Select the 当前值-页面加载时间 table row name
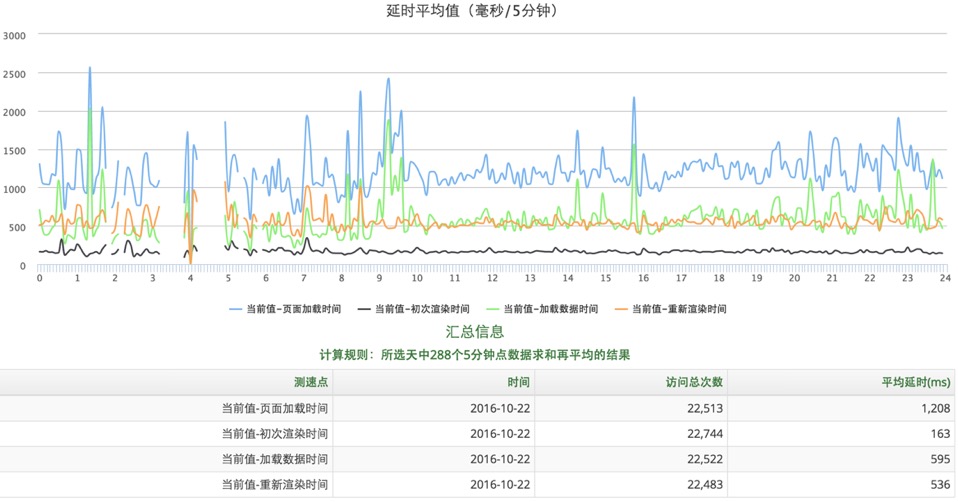 click(x=274, y=408)
